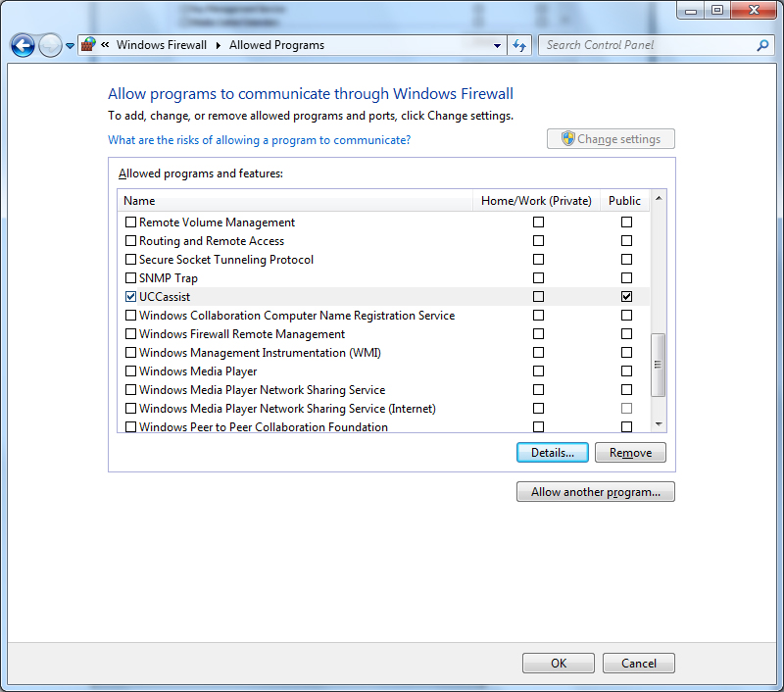
Task: Disable Public network for UCCassist
Action: (626, 297)
